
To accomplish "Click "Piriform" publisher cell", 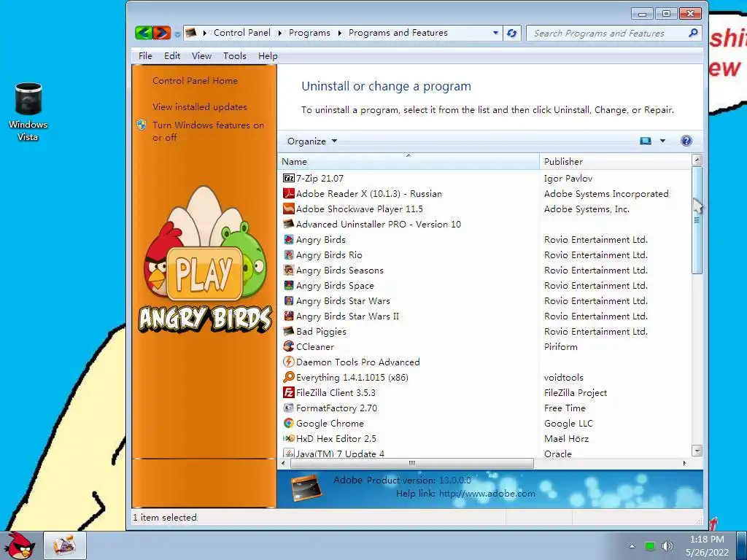I will (x=561, y=346).
